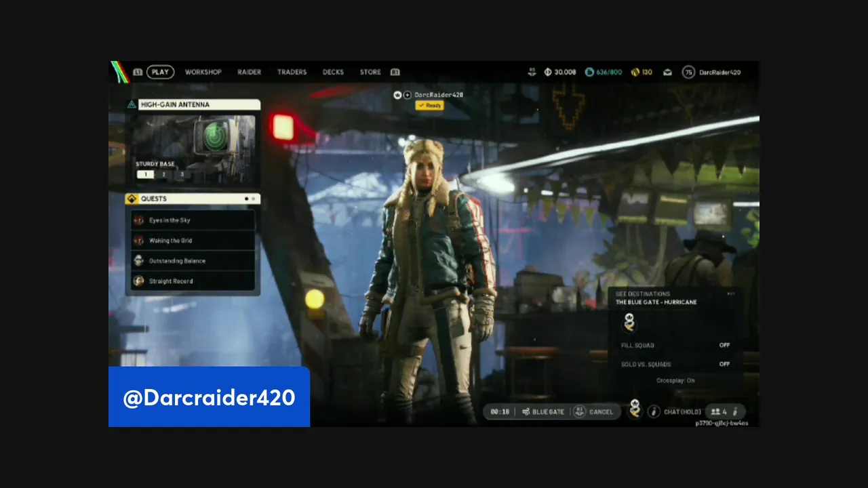Screen dimensions: 868x488
Task: Select Sturdy Base stage 1
Action: (146, 175)
